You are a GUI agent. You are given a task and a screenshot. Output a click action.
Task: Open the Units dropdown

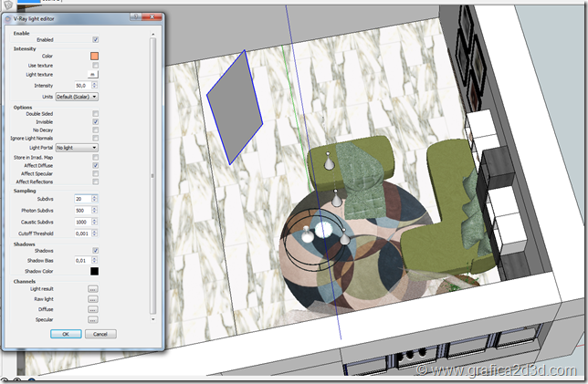coord(77,96)
